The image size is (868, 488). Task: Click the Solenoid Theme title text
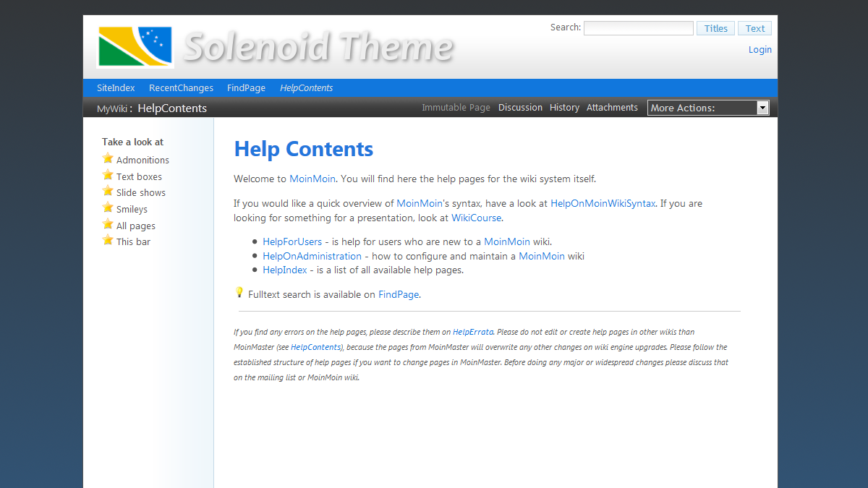coord(318,47)
